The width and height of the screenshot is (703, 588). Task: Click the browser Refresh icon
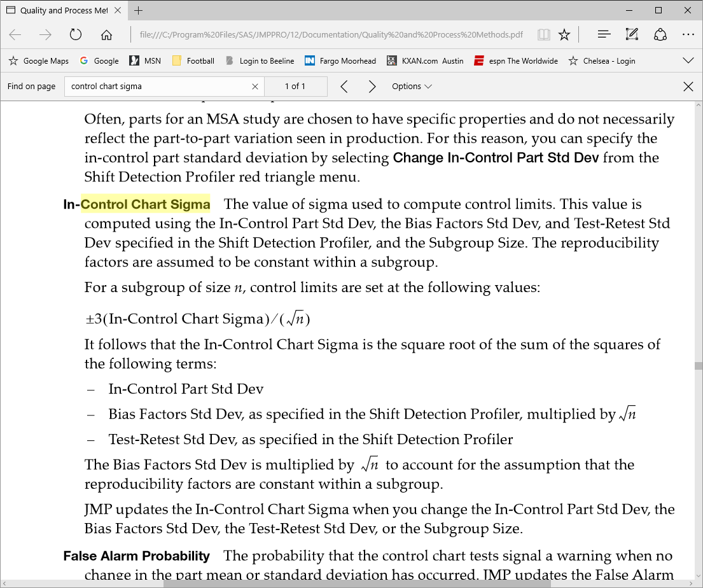pyautogui.click(x=76, y=35)
